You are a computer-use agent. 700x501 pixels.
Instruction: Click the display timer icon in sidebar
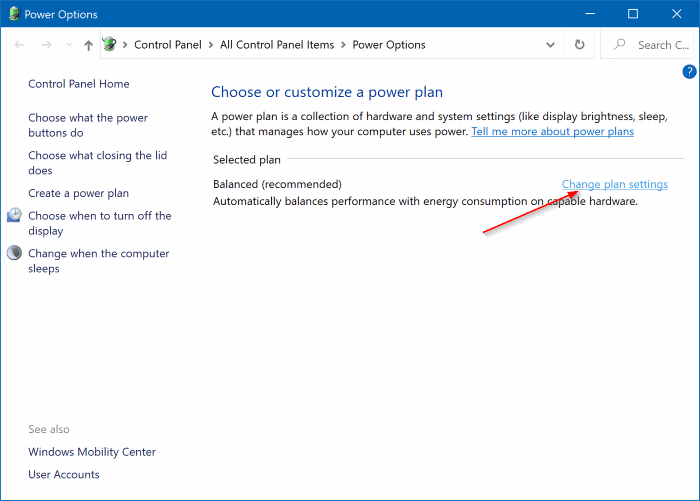pos(14,215)
